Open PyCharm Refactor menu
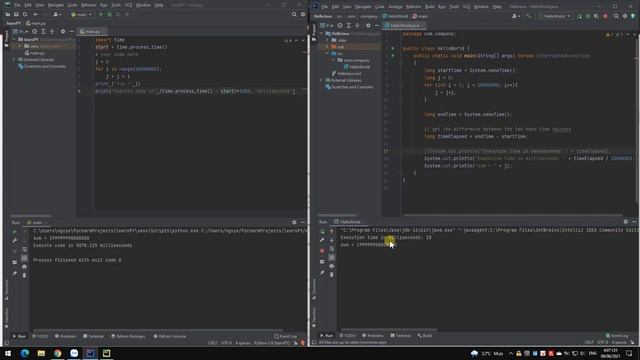This screenshot has height=360, width=640. 88,5
